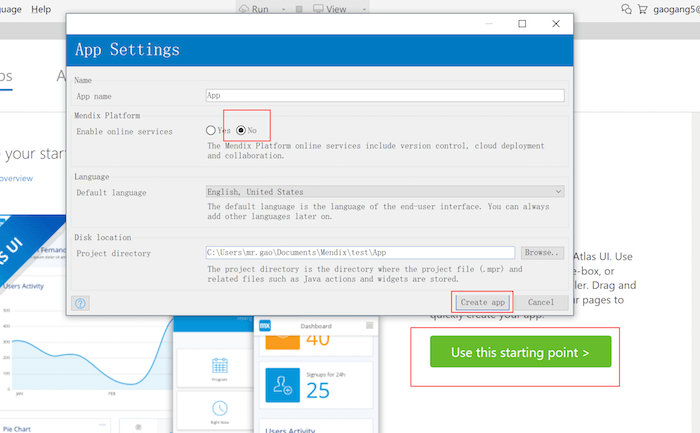Expand the Run dropdown arrow
700x433 pixels.
pos(283,9)
